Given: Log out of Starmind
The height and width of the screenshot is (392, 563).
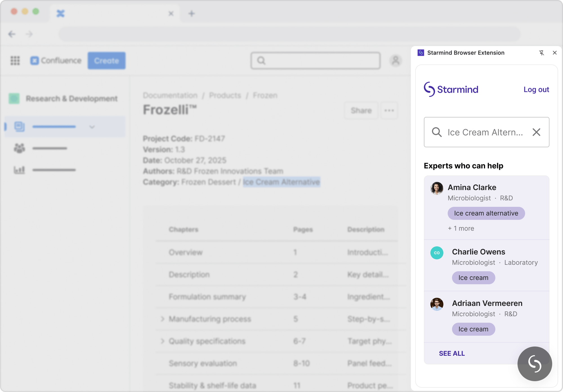Looking at the screenshot, I should point(536,89).
